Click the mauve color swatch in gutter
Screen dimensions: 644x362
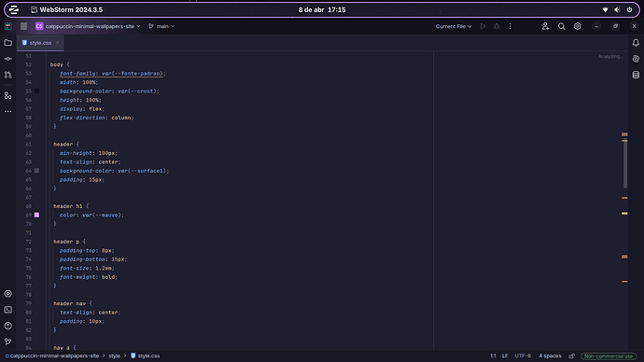pyautogui.click(x=36, y=215)
